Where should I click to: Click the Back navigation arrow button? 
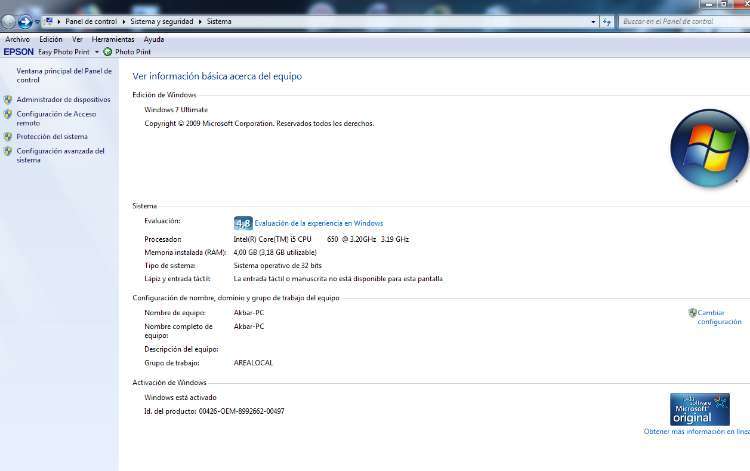click(x=9, y=22)
